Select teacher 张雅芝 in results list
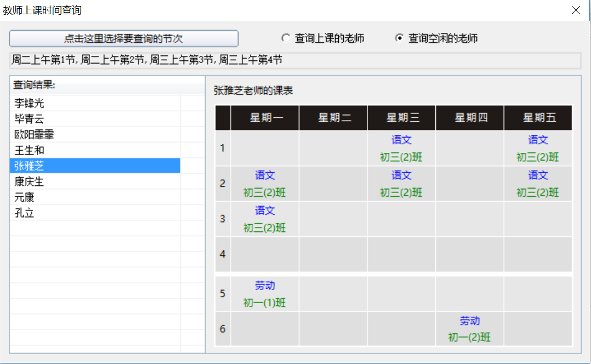The height and width of the screenshot is (364, 591). 95,166
